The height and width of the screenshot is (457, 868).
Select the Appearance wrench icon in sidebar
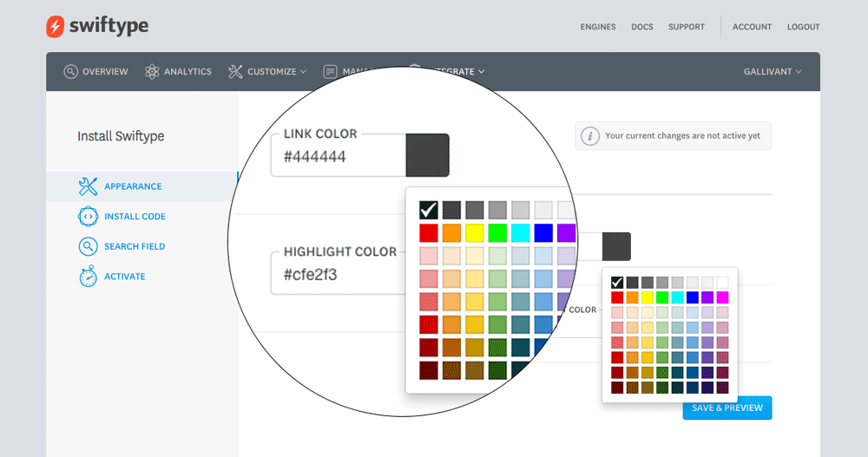point(88,186)
